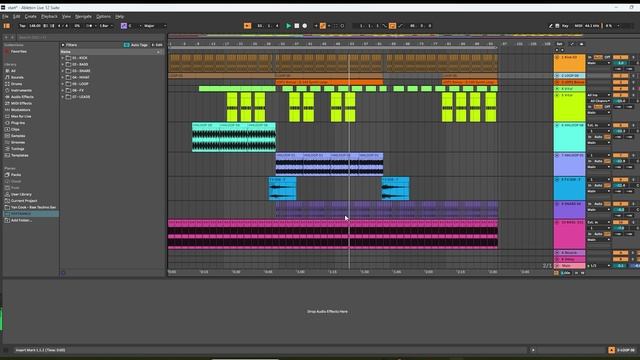Enable Draw Mode pencil icon
Image resolution: width=640 pixels, height=360 pixels.
550,26
